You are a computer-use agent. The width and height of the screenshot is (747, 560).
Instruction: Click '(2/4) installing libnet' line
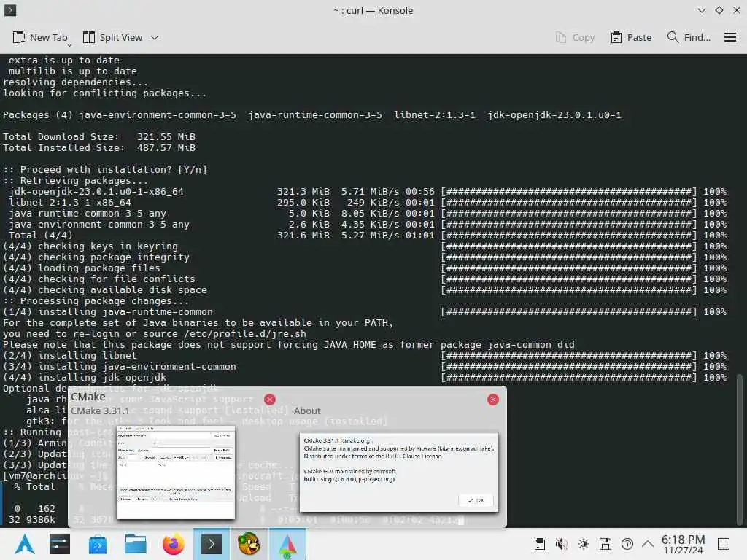tap(70, 356)
